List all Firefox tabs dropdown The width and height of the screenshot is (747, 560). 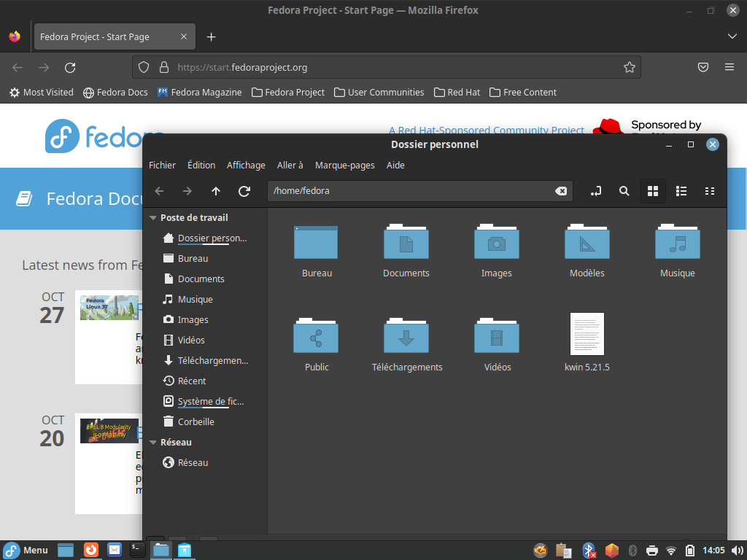[x=732, y=36]
